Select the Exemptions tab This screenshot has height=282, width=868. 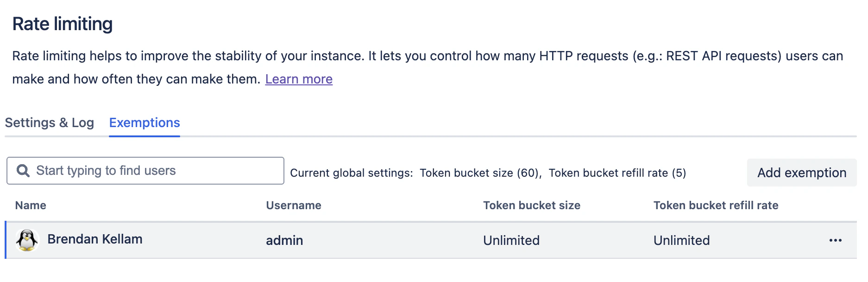[x=144, y=122]
